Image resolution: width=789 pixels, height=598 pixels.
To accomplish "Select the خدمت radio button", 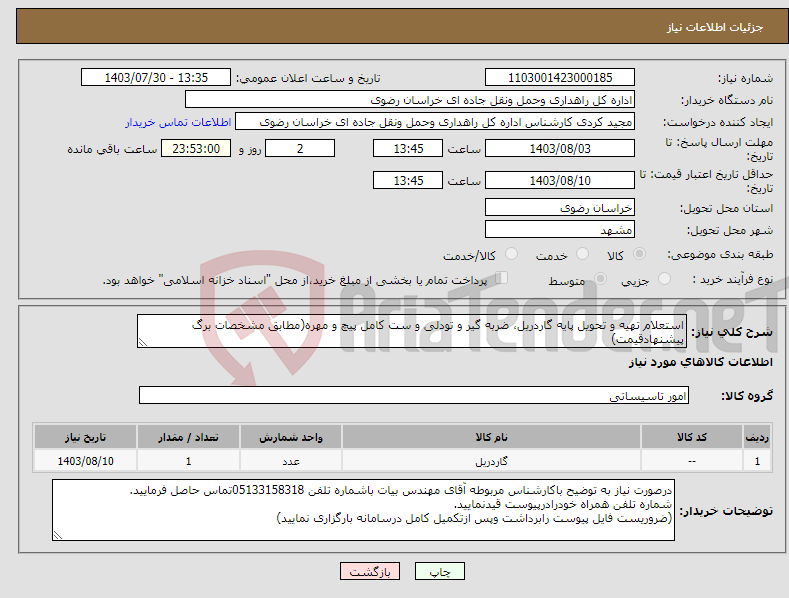I will [582, 254].
